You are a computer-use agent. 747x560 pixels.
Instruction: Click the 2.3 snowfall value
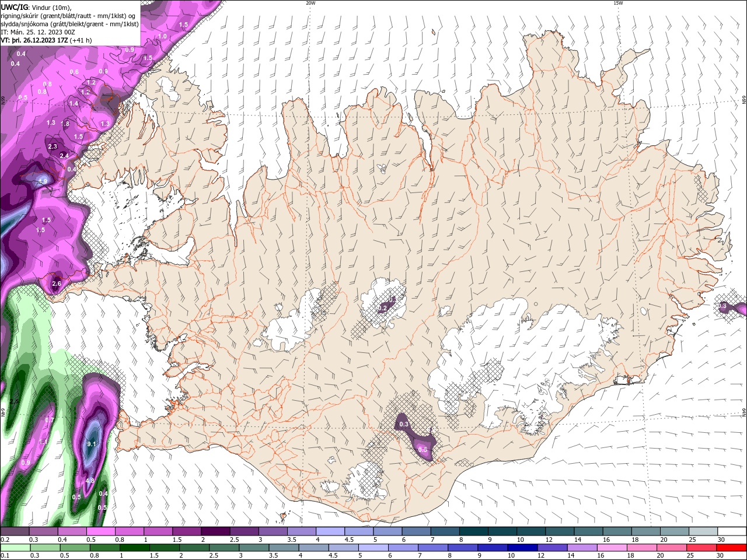pyautogui.click(x=53, y=146)
